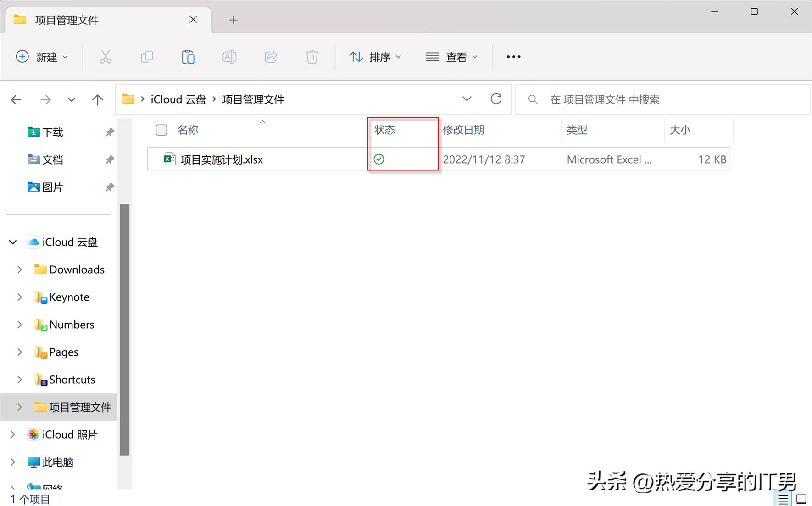
Task: Click the green iCloud sync status checkmark
Action: click(x=379, y=159)
